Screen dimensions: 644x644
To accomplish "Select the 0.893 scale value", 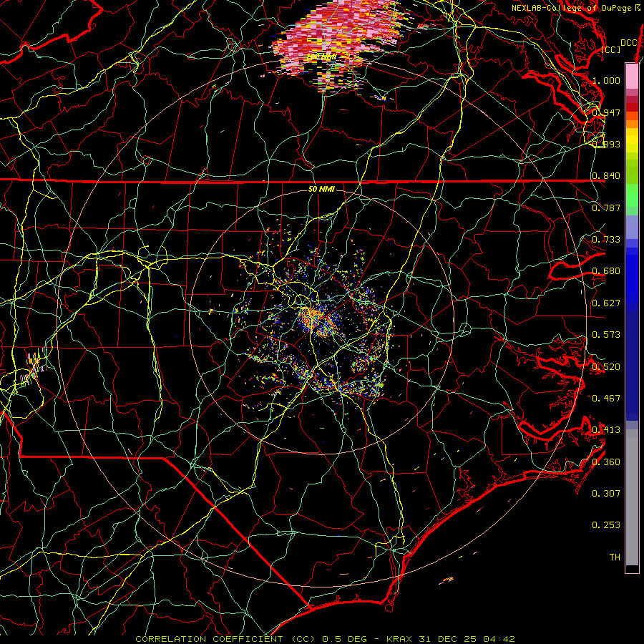I will 606,144.
